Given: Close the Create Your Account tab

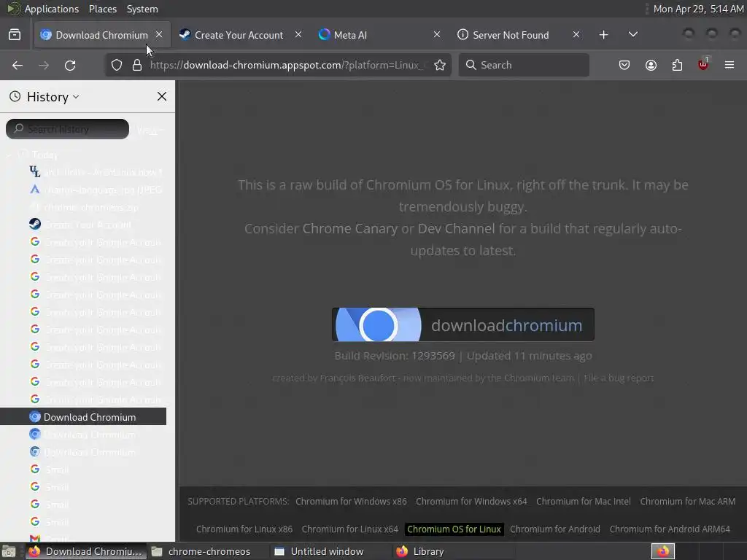Looking at the screenshot, I should click(298, 35).
